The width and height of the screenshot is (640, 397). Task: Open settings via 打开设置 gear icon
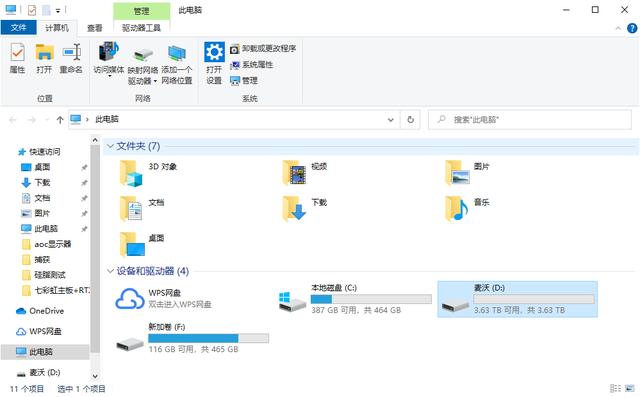click(214, 63)
